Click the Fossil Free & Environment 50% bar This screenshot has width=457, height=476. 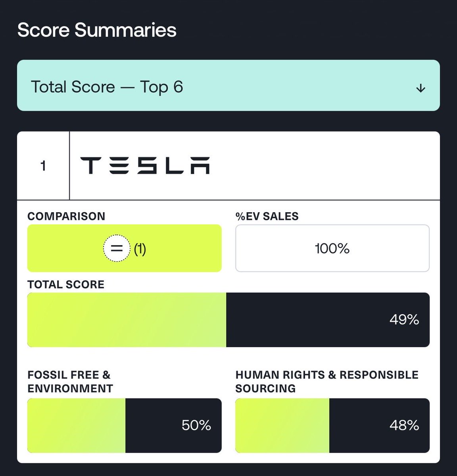[124, 425]
